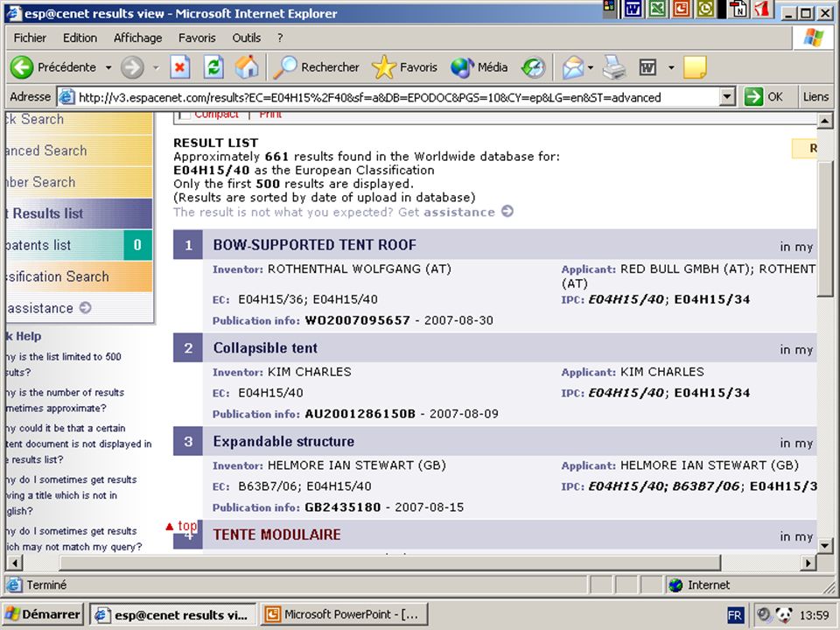Screen dimensions: 840x630
Task: Click the Lotus Notes shortcut icon
Action: pos(738,9)
